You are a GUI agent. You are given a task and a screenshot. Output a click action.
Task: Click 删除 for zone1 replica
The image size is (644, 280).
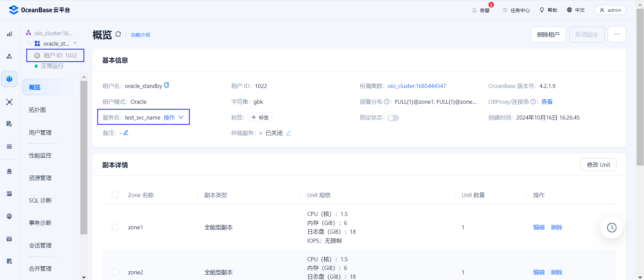557,227
